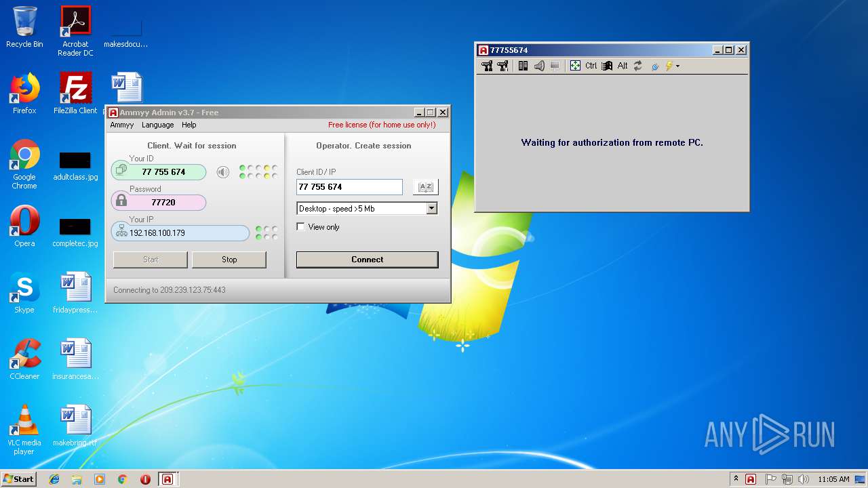
Task: Click Ammyy icon in system tray
Action: (x=751, y=479)
